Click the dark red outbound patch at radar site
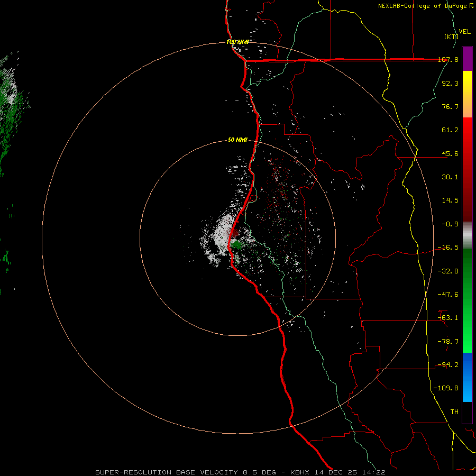Image resolution: width=476 pixels, height=476 pixels. tap(235, 233)
